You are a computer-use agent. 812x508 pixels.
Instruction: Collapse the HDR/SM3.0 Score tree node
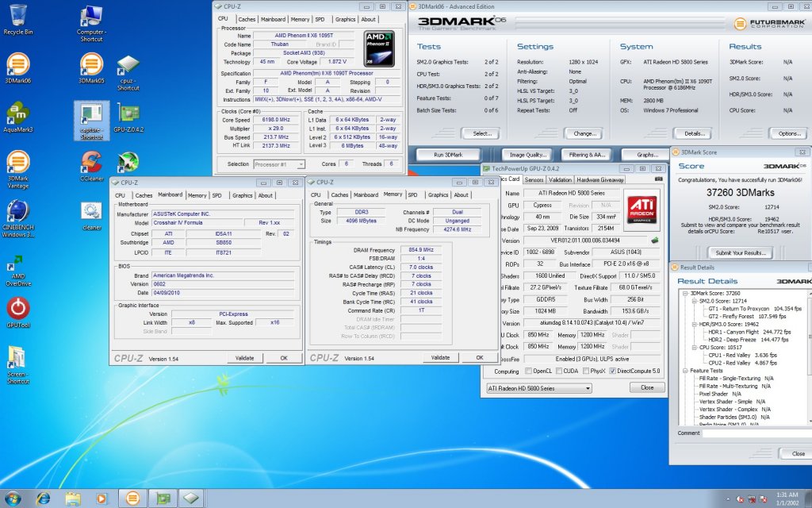(694, 325)
